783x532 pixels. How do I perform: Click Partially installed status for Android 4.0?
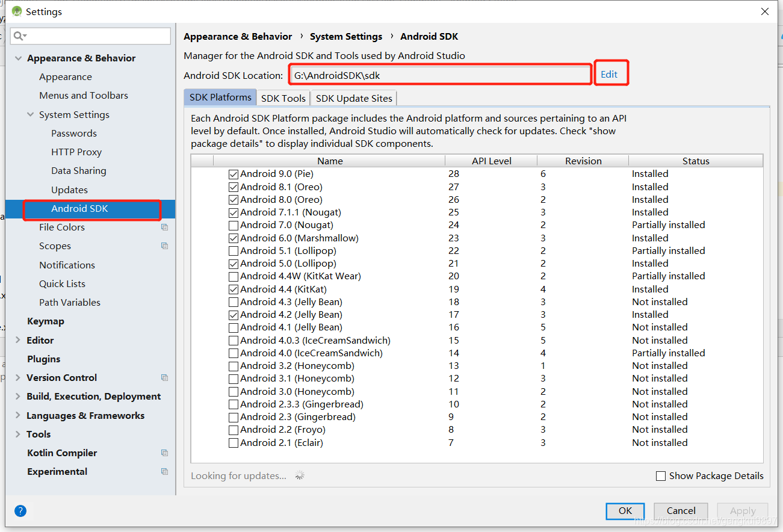pos(668,353)
